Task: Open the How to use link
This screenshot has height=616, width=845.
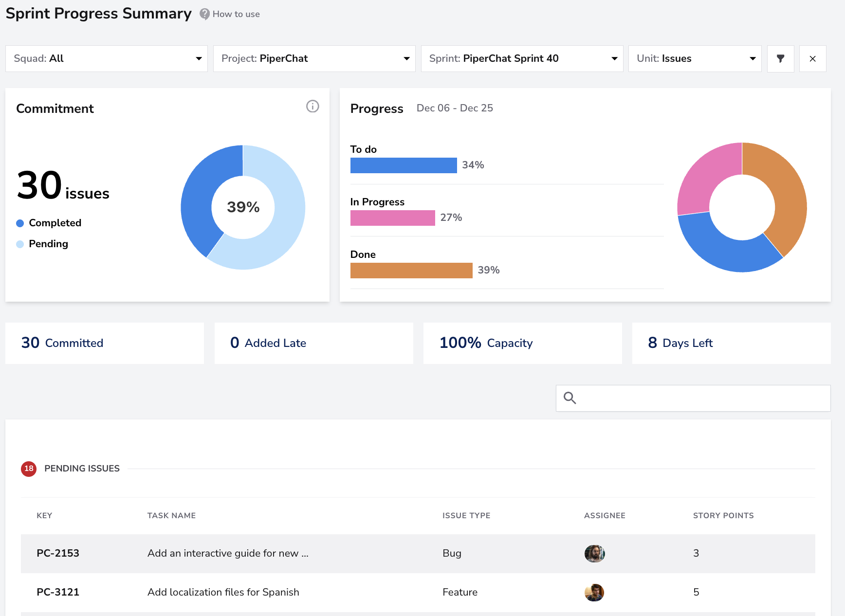Action: click(x=236, y=14)
